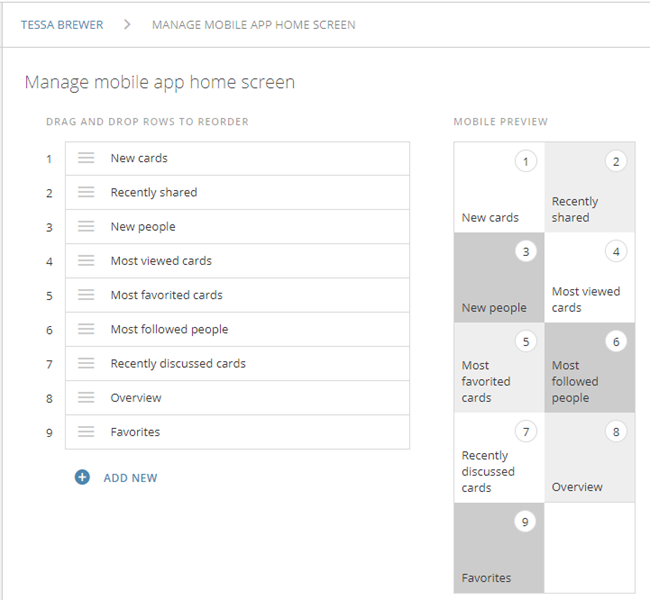
Task: Click the drag handle for Most viewed cards
Action: (x=86, y=261)
